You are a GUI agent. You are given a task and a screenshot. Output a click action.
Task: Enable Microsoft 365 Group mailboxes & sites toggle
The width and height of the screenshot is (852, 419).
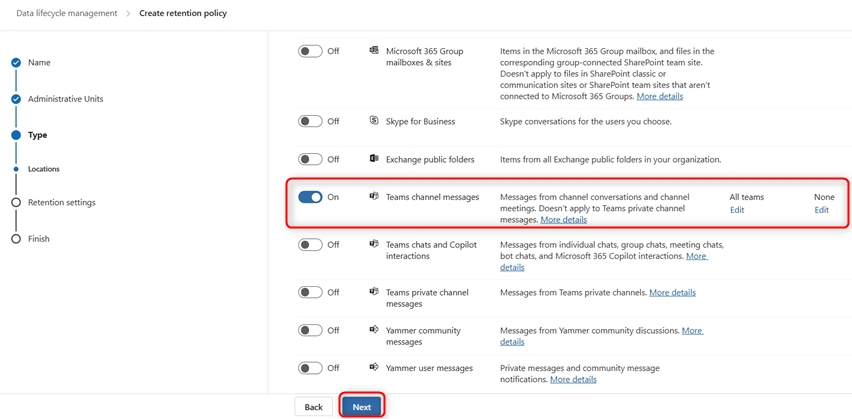click(310, 51)
